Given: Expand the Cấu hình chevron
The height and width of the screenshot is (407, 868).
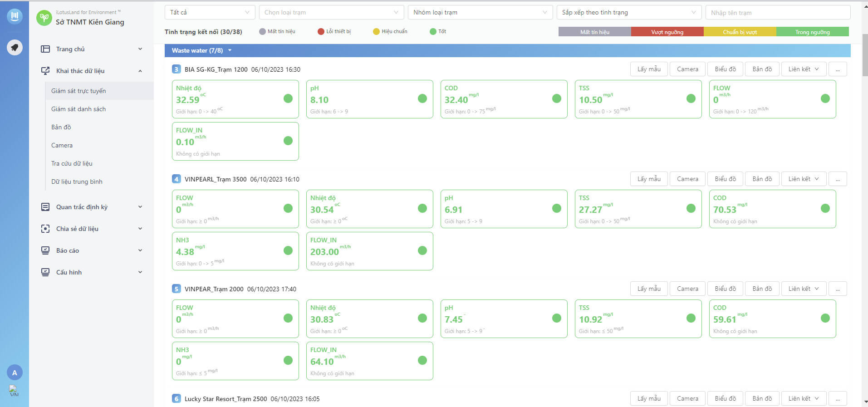Looking at the screenshot, I should [x=140, y=272].
